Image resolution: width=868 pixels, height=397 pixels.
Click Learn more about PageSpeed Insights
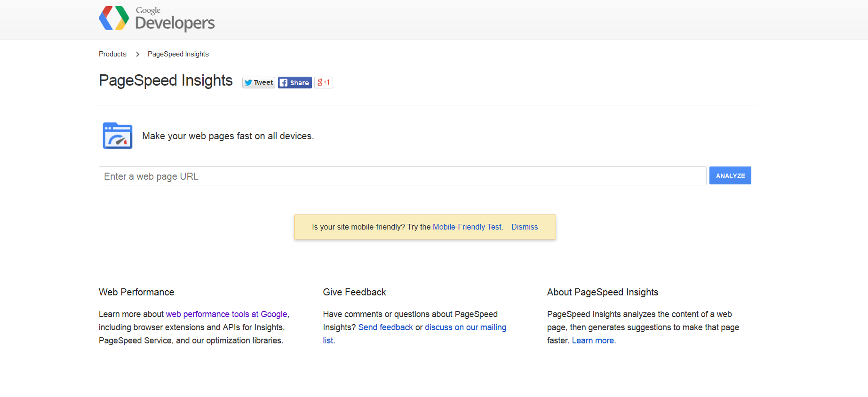click(593, 341)
